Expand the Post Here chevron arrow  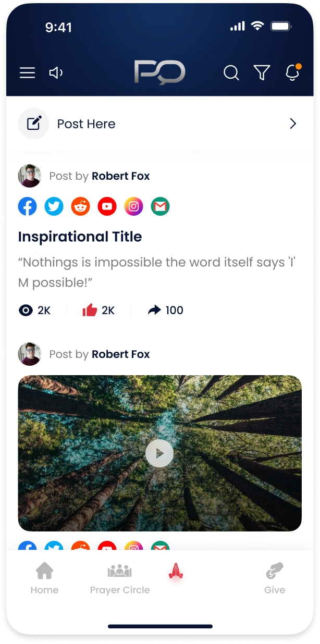point(293,123)
